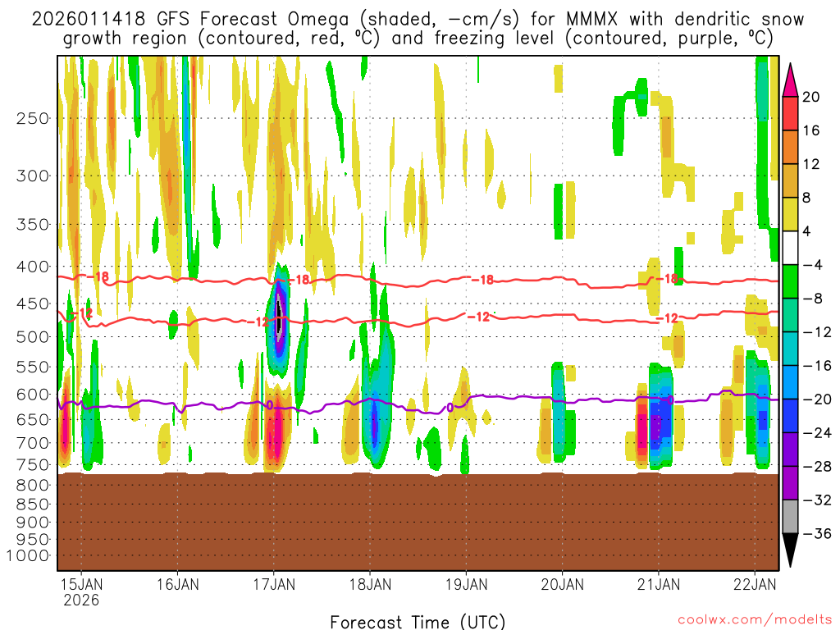Choose the green swatch between -4 and -8
The image size is (840, 630).
[791, 281]
